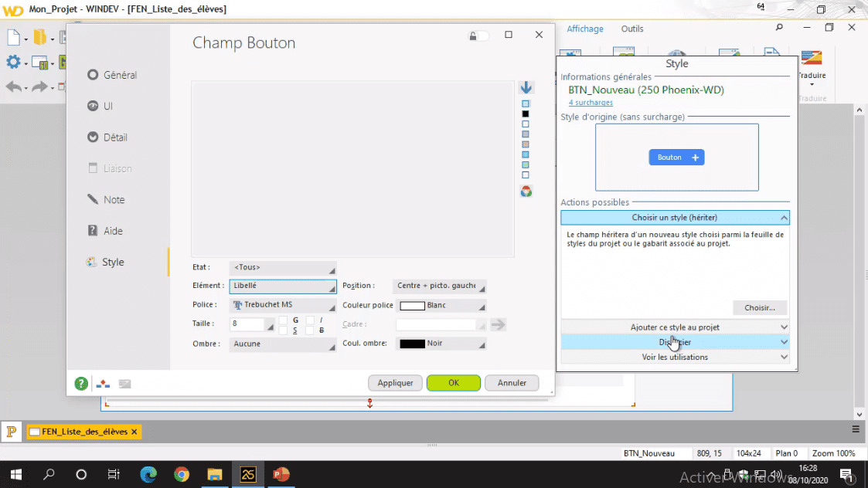
Task: Switch to Affichage ribbon tab
Action: coord(584,29)
